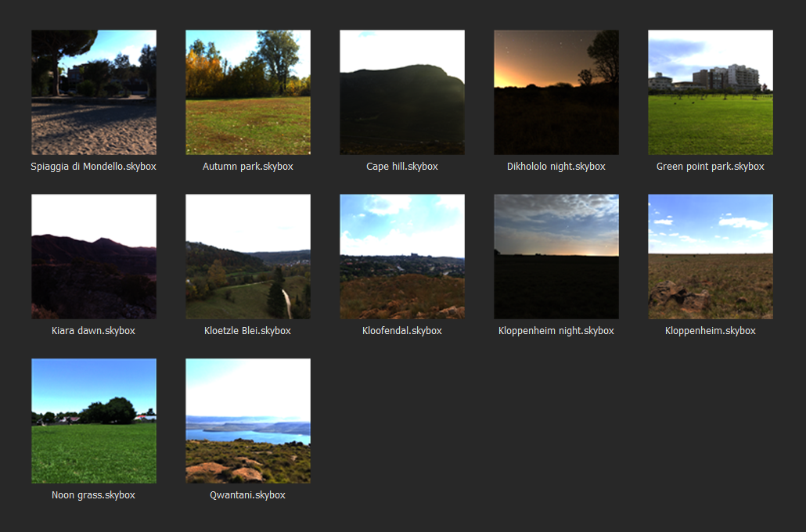Select the Qwantani skybox lake thumbnail
The height and width of the screenshot is (532, 806).
(247, 421)
